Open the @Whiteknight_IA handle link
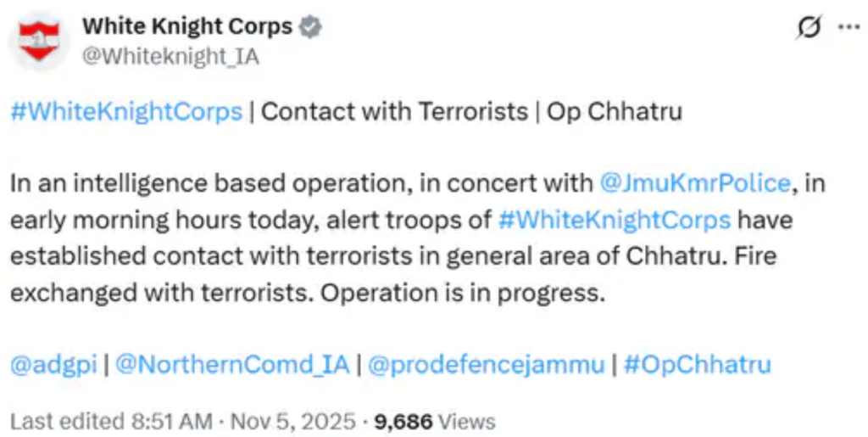This screenshot has height=437, width=868. [170, 56]
